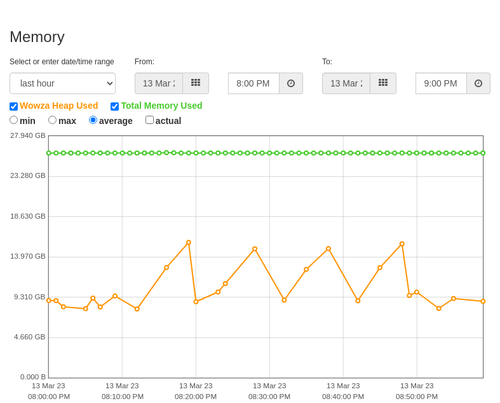Screen dimensions: 500x403
Task: Select the min radio button
Action: (x=14, y=120)
